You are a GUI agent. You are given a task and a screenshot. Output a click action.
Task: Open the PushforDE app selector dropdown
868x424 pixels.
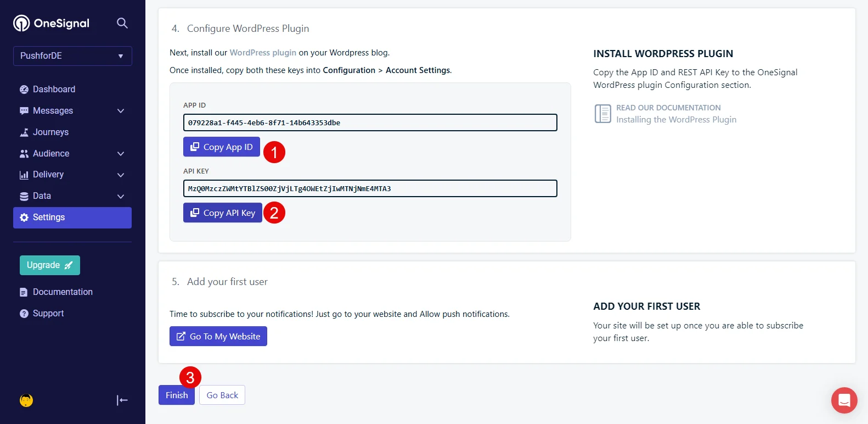[72, 56]
